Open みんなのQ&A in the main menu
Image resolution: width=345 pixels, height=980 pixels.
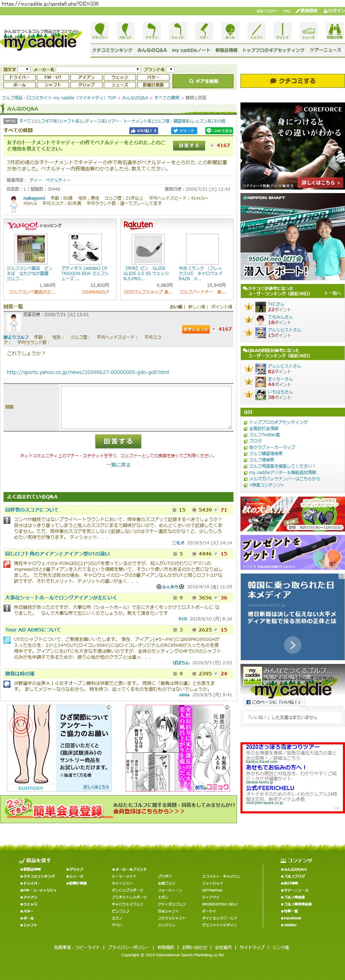click(x=152, y=50)
